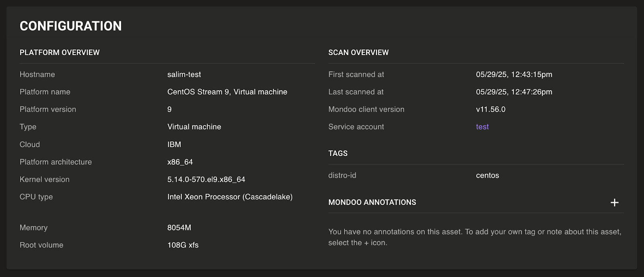The image size is (644, 277).
Task: Click the SCAN OVERVIEW section header
Action: [358, 53]
